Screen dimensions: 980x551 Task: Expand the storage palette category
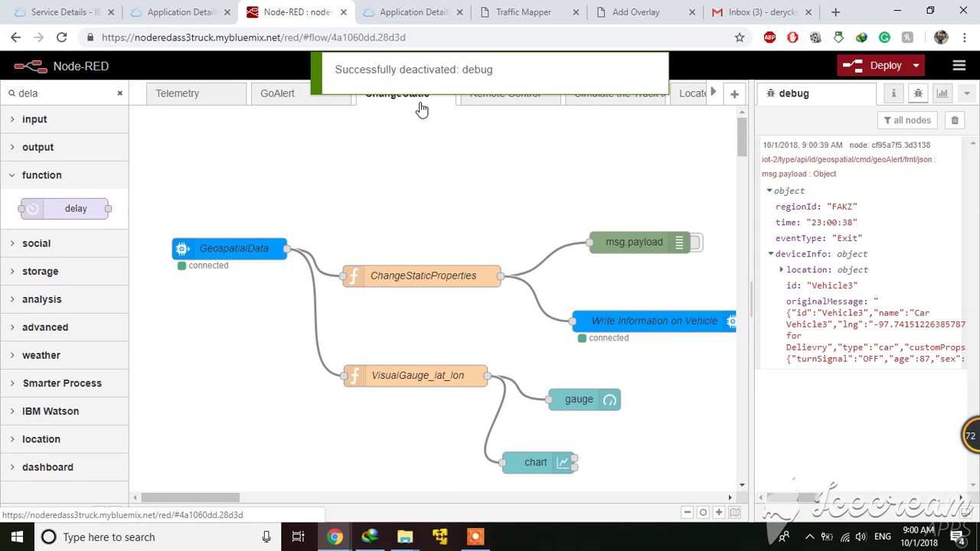point(64,271)
